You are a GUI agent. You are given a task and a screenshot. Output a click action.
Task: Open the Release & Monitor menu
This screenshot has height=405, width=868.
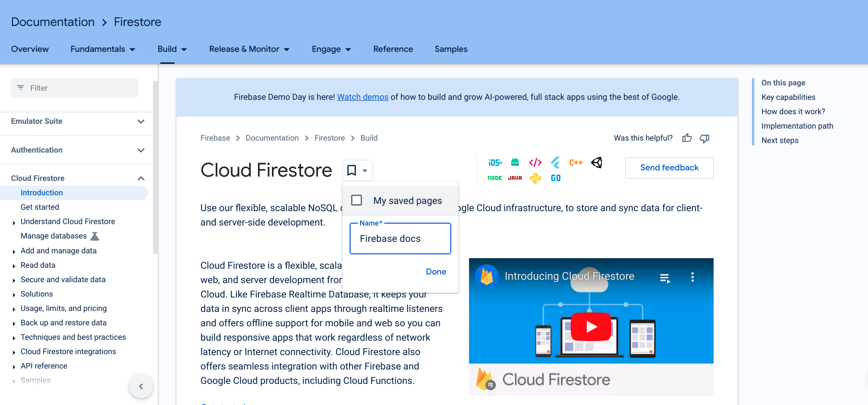[x=249, y=49]
